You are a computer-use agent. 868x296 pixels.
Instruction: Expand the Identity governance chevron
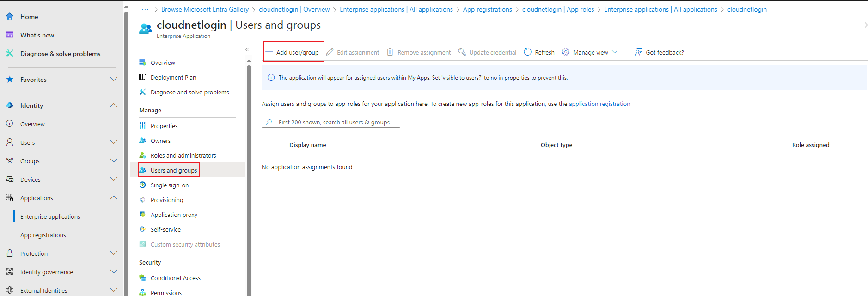pyautogui.click(x=114, y=272)
